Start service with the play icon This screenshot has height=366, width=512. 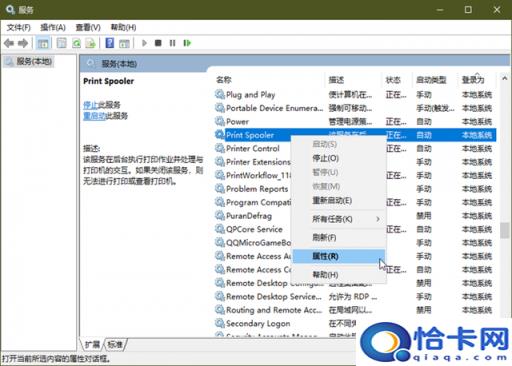coord(144,43)
